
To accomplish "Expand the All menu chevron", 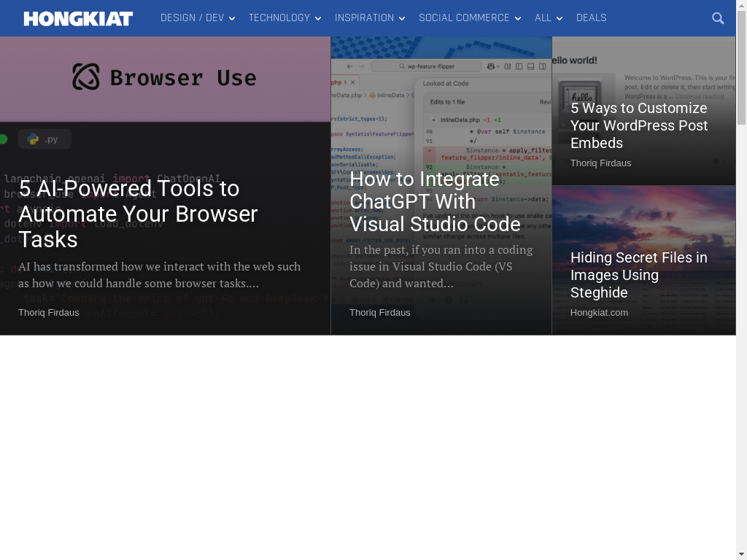I will click(560, 18).
